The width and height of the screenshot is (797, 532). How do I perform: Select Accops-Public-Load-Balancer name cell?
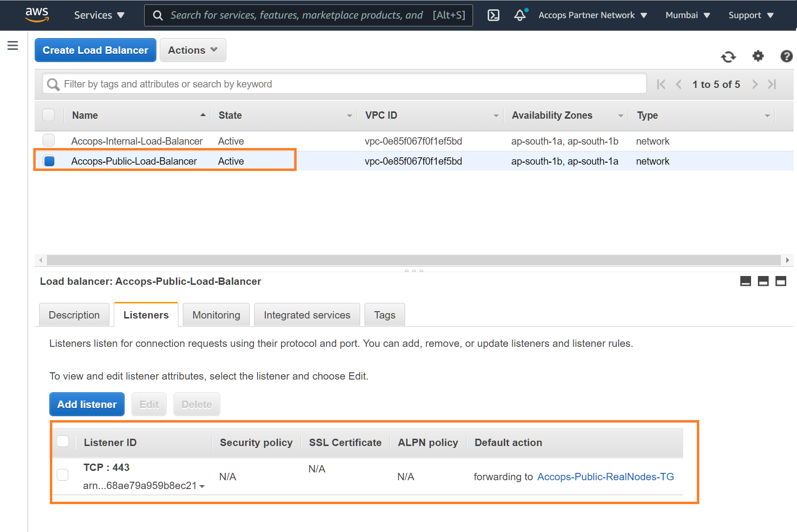(x=134, y=161)
